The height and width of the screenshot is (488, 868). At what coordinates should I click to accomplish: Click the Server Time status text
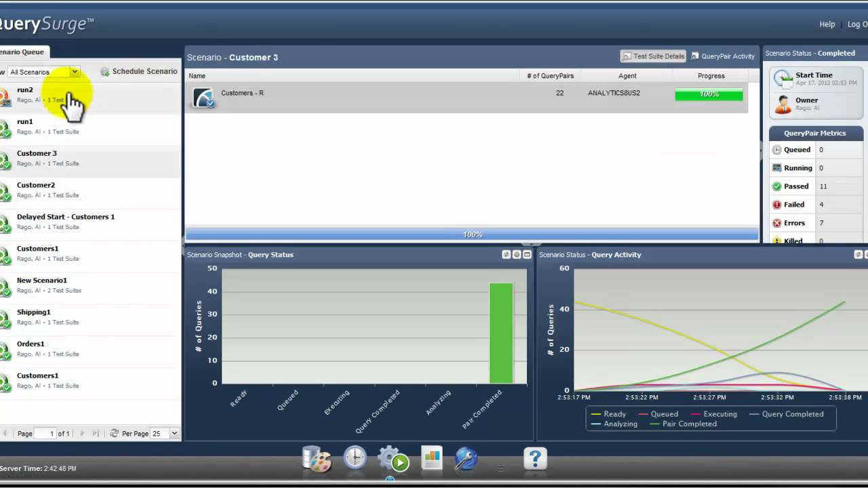point(38,468)
